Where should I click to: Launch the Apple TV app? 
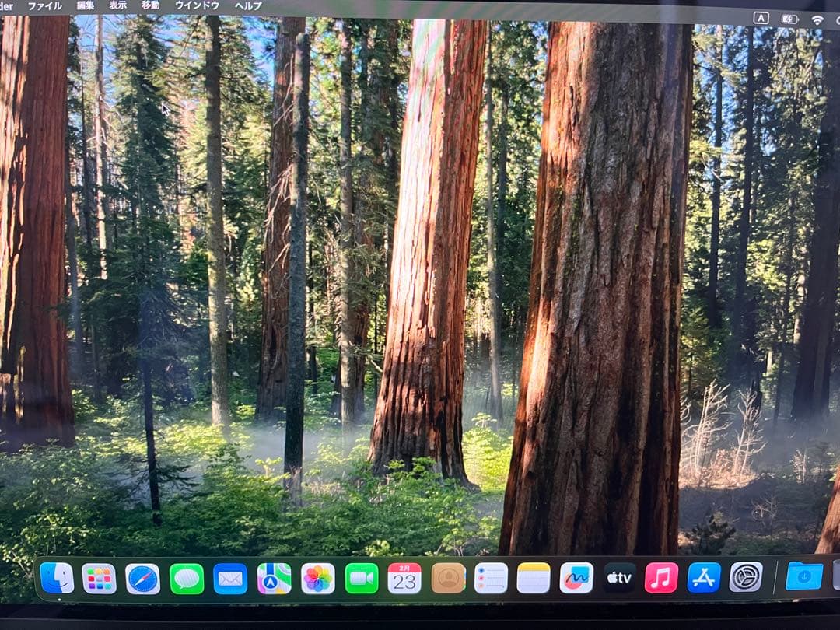click(619, 578)
